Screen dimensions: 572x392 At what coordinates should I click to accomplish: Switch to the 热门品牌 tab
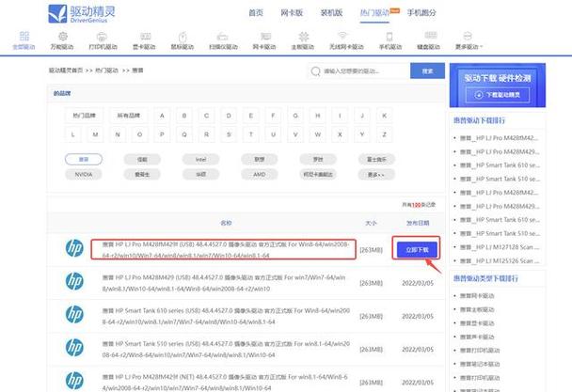click(85, 116)
